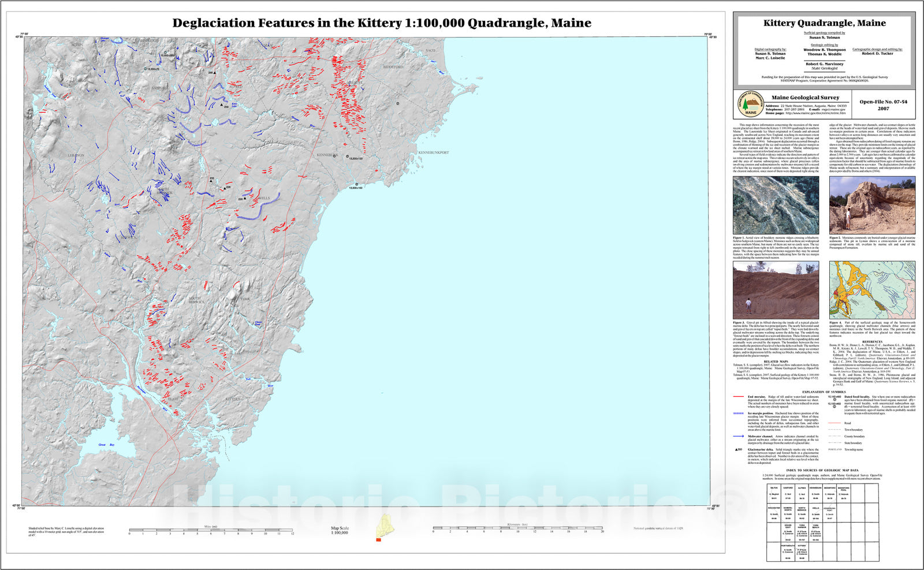The image size is (924, 570).
Task: Click the KENNEBUNKPORT label on the map
Action: [x=433, y=152]
